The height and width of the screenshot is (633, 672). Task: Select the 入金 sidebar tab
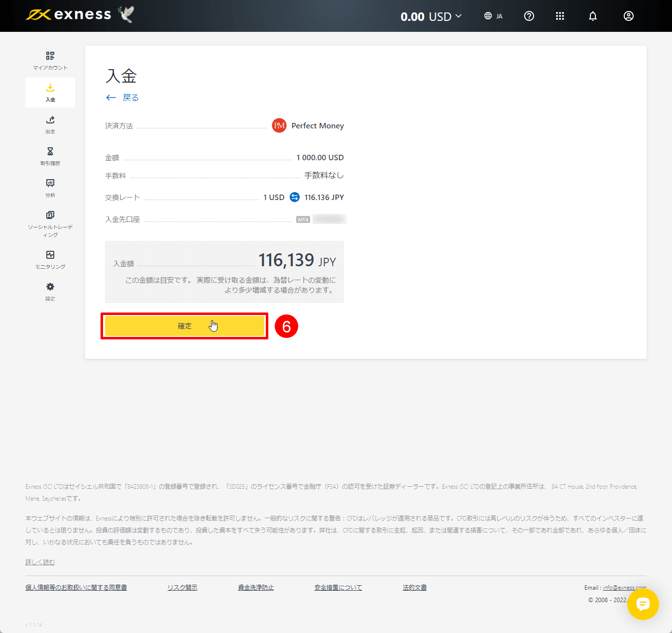point(50,93)
